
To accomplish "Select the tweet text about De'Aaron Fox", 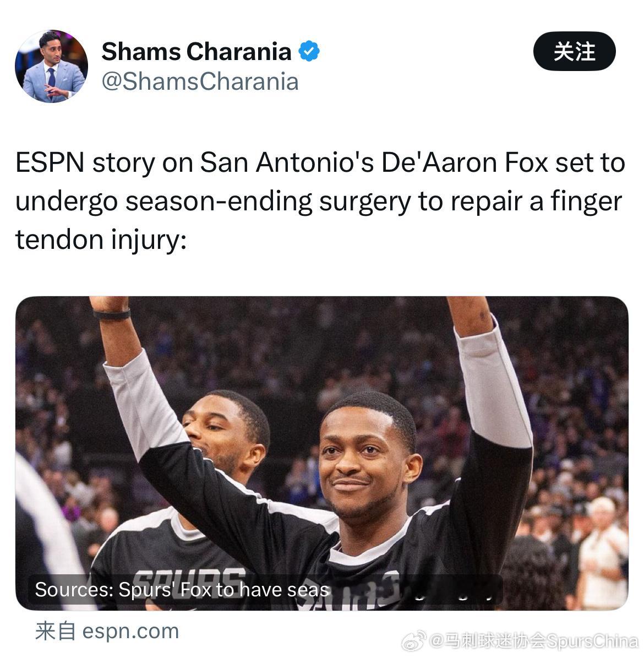I will [320, 201].
